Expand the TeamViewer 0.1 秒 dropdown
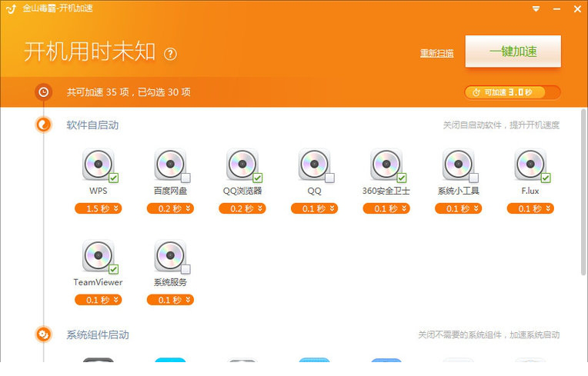The height and width of the screenshot is (376, 588). coord(99,300)
